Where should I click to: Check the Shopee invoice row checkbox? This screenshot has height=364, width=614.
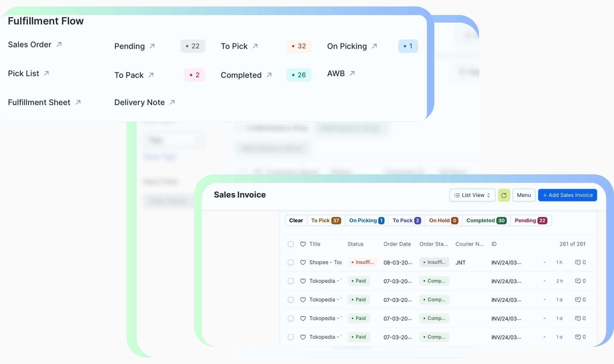click(x=291, y=262)
